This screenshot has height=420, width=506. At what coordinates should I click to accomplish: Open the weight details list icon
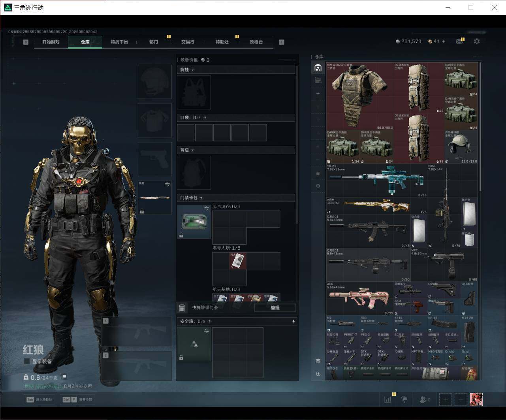click(x=64, y=377)
